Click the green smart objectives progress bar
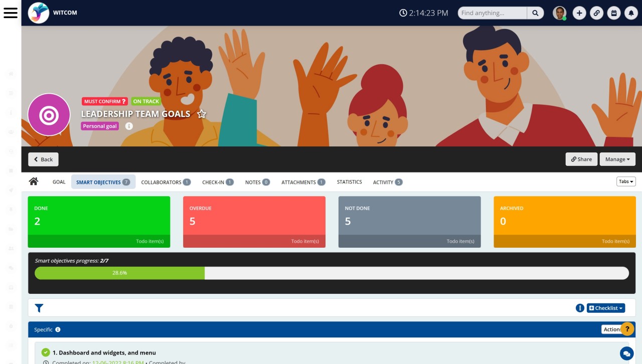 (119, 273)
